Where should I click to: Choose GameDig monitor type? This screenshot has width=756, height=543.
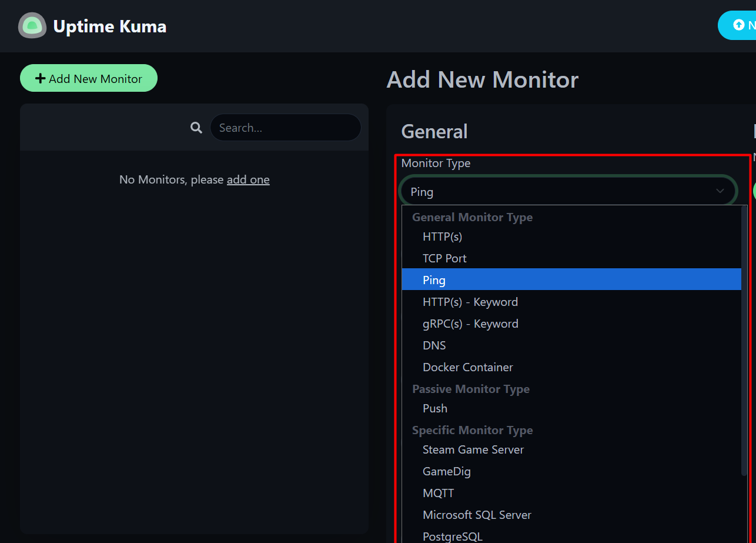coord(571,471)
